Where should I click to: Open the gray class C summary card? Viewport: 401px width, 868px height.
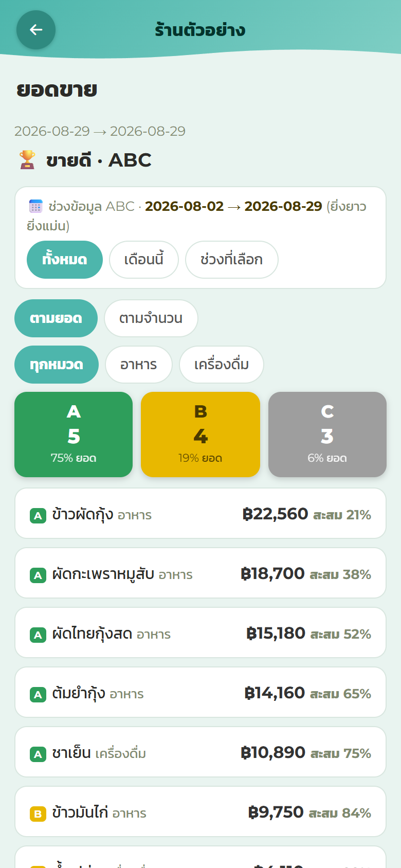click(327, 435)
